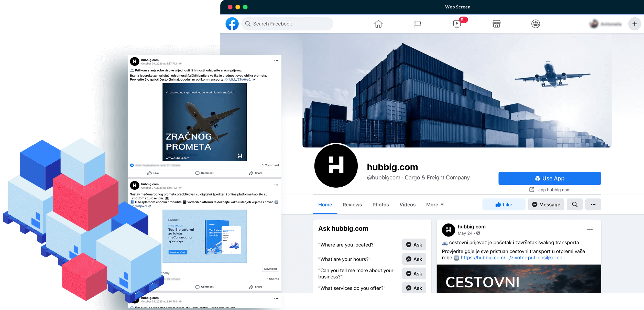Click the yellow window minimize dot

238,7
